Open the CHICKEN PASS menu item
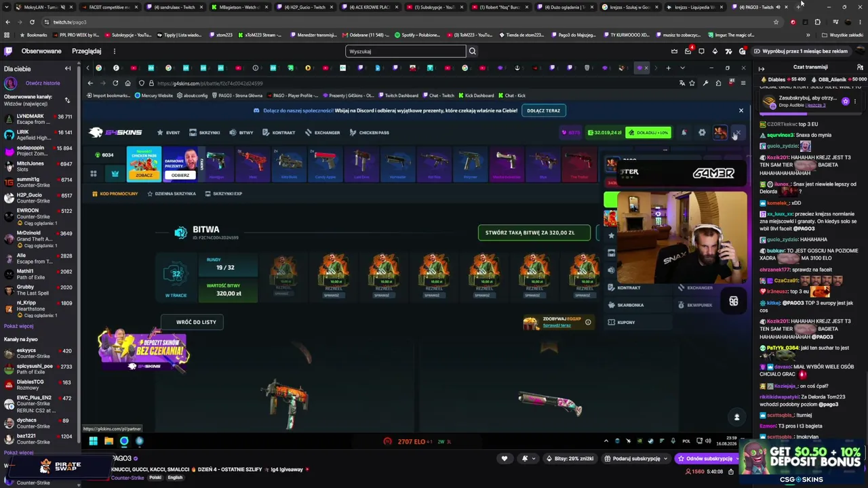This screenshot has height=488, width=868. (369, 133)
